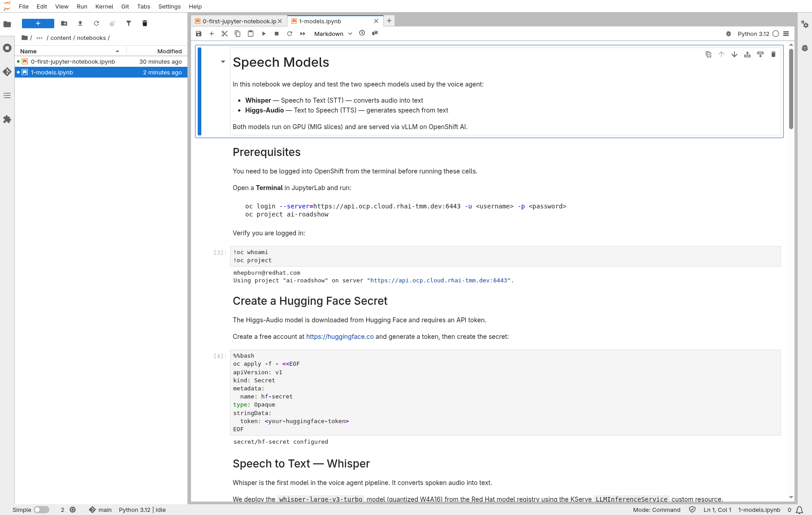This screenshot has width=812, height=515.
Task: Move the selected cell down
Action: 734,54
